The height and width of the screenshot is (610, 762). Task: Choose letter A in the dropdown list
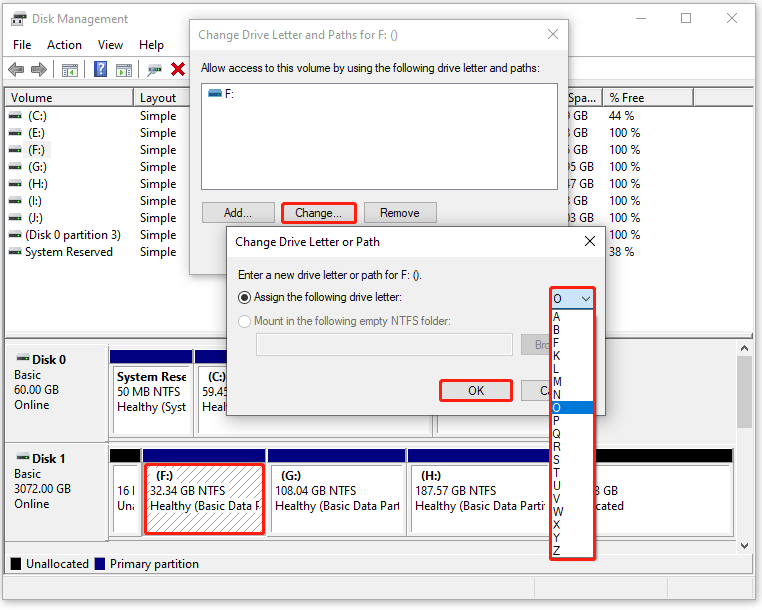point(572,317)
